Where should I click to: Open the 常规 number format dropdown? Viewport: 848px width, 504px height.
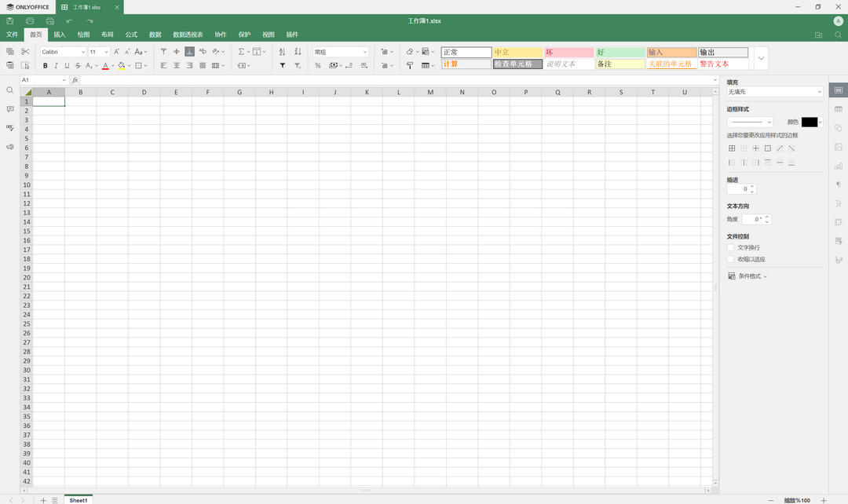click(x=341, y=52)
